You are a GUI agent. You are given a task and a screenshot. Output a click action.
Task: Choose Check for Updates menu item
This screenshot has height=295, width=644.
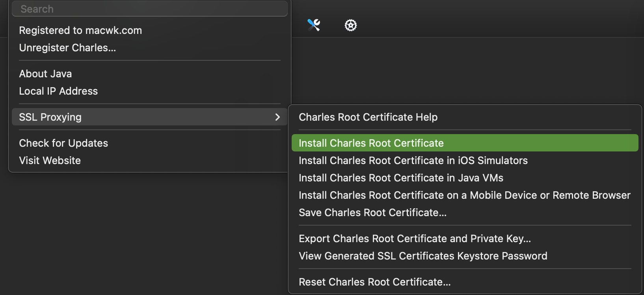point(150,143)
